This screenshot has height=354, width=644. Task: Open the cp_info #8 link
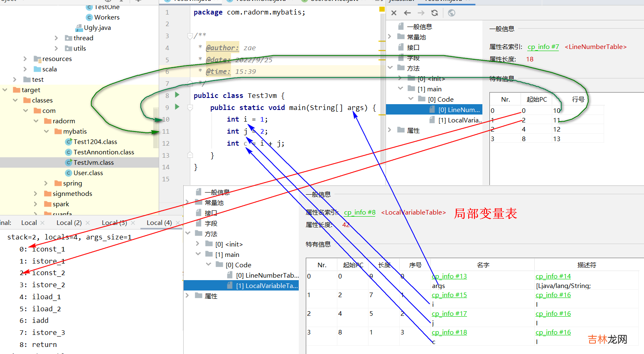(359, 212)
